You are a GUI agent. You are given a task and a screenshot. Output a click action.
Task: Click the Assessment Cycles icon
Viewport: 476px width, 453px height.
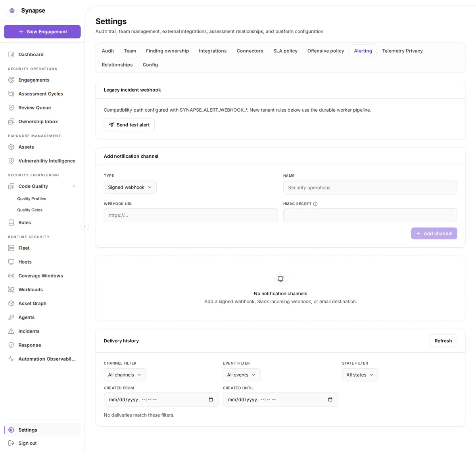[x=11, y=94]
